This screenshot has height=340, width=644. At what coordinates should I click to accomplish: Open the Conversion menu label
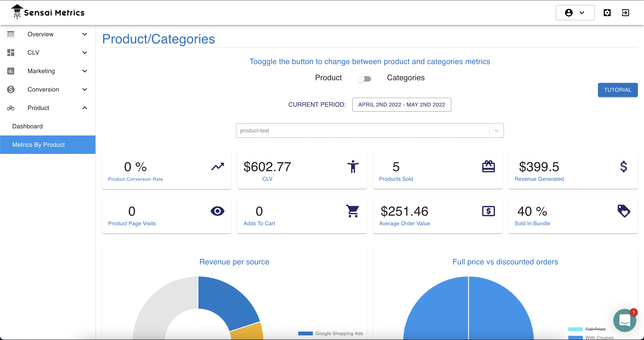(x=43, y=89)
